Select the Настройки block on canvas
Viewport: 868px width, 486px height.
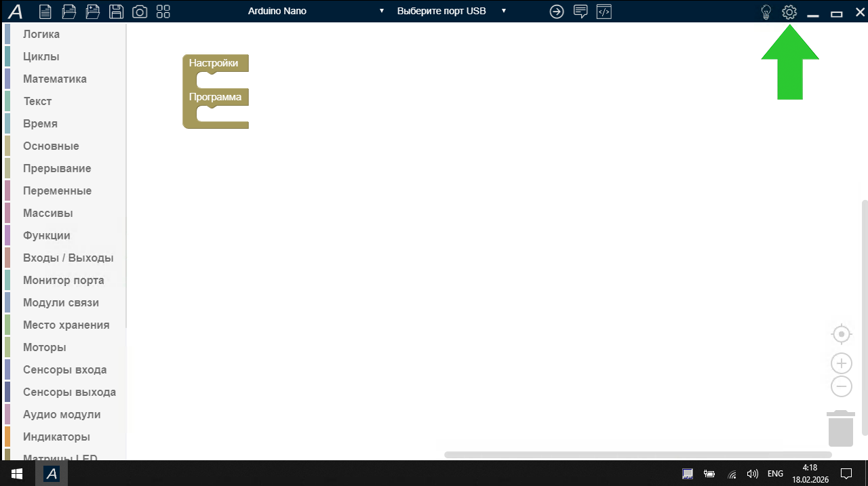[214, 63]
